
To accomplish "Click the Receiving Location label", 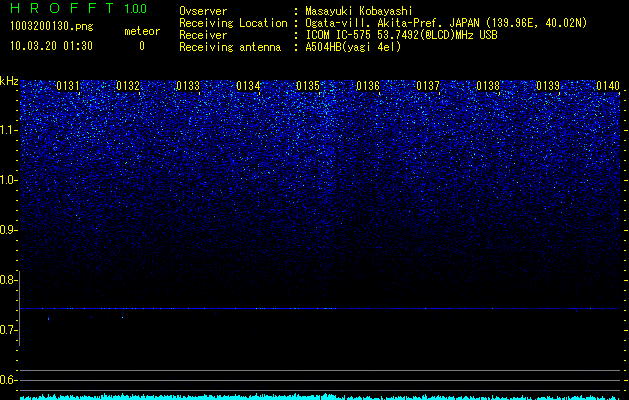I will (x=233, y=23).
